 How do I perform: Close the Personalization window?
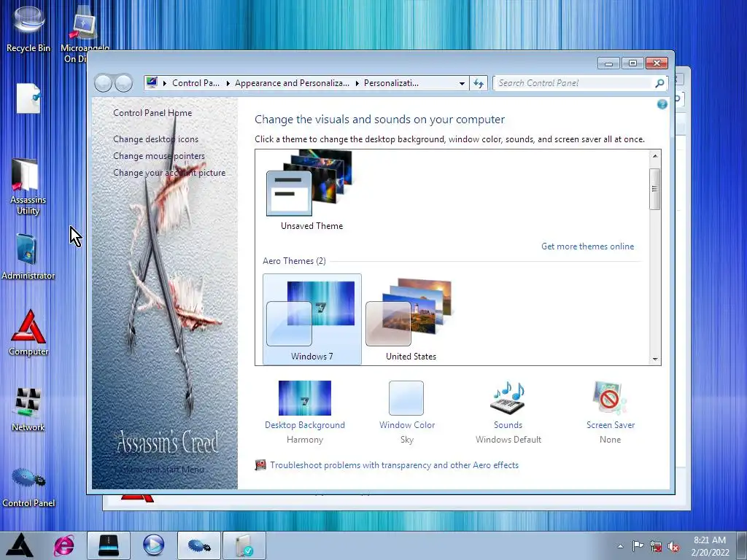(x=657, y=63)
